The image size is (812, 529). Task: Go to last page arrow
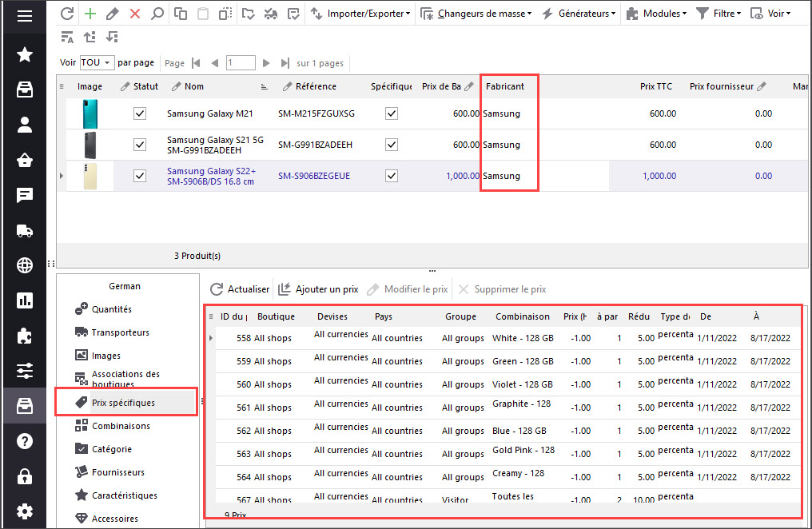point(285,63)
